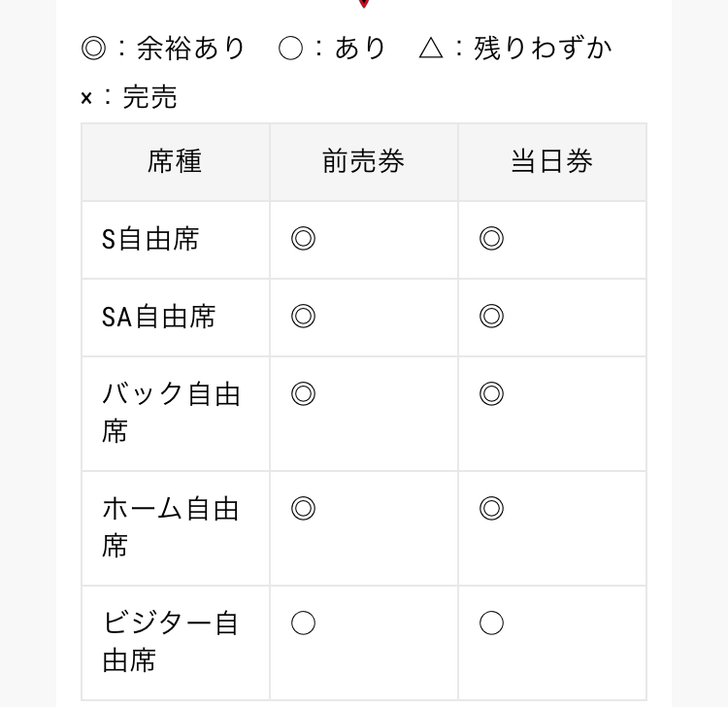This screenshot has height=707, width=728.
Task: Click the バック自由席 当日券 availability icon
Action: coord(491,393)
